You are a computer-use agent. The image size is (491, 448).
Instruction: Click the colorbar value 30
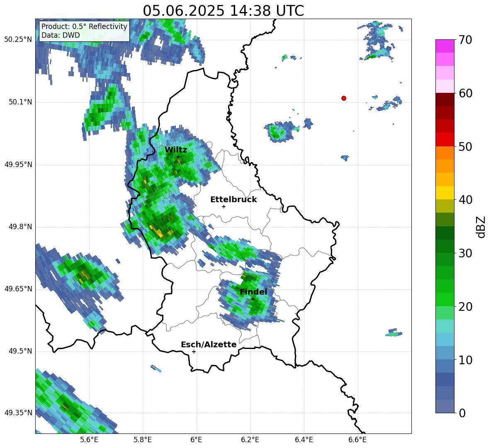click(466, 253)
